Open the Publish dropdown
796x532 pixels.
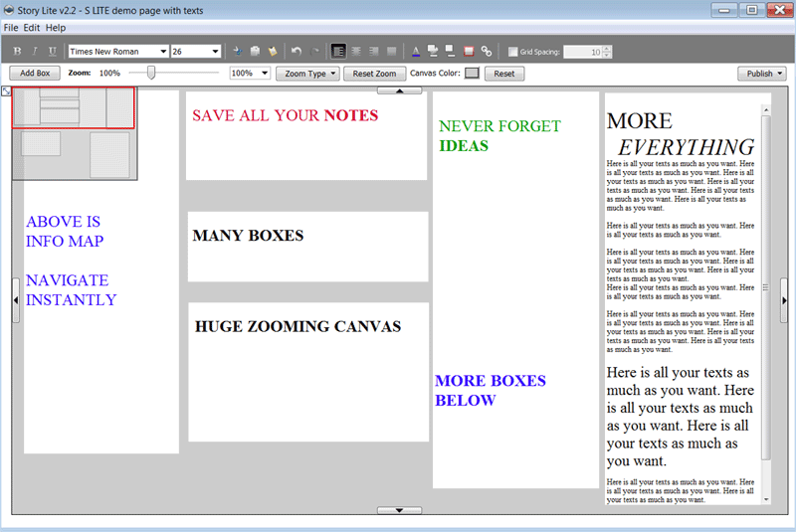point(762,74)
